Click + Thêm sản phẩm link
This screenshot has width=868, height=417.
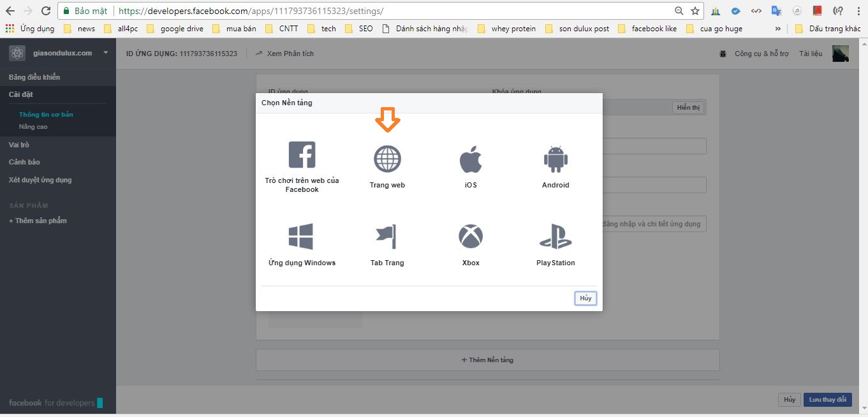[x=38, y=221]
